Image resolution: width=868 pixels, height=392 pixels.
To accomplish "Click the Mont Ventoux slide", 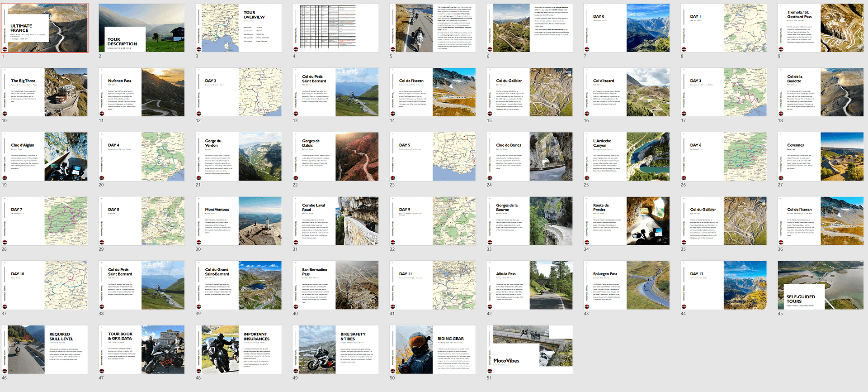I will (239, 221).
